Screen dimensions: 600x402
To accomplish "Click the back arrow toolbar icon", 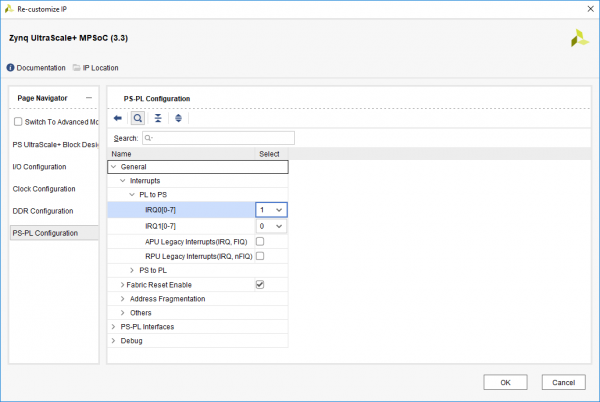I will [118, 118].
